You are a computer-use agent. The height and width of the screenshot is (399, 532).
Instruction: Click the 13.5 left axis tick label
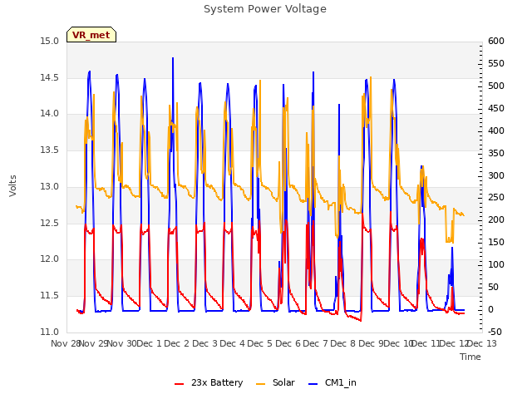pyautogui.click(x=50, y=150)
